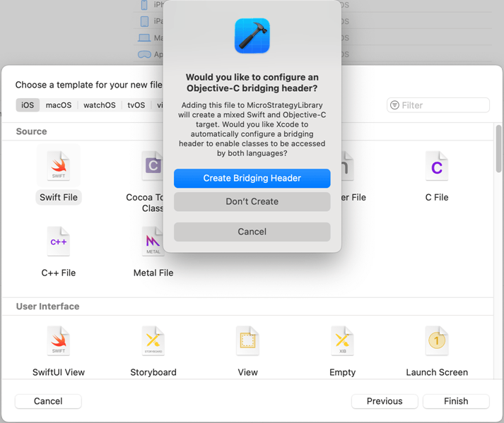Click the SwiftUI View label

click(x=59, y=372)
